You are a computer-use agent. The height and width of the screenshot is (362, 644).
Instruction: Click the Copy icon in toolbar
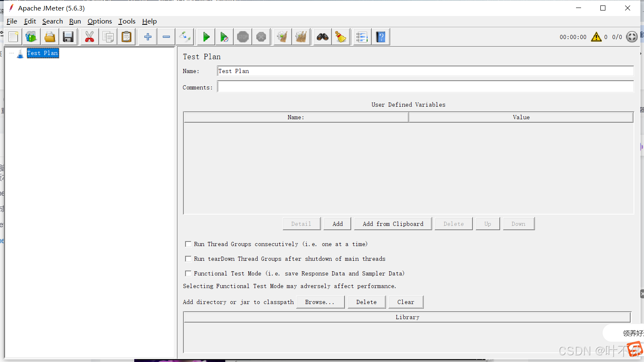[x=108, y=37]
